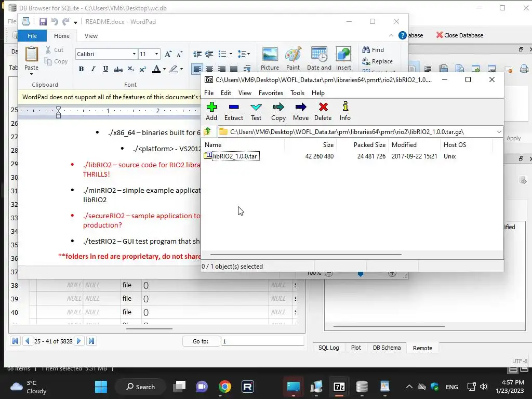Click Insert object icon in WordPad
532x399 pixels.
coord(343,58)
